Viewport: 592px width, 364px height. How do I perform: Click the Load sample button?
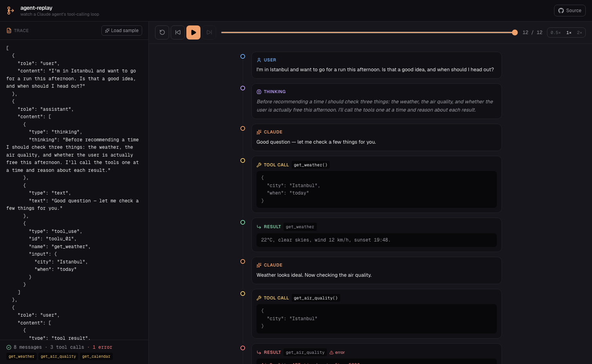pos(122,31)
